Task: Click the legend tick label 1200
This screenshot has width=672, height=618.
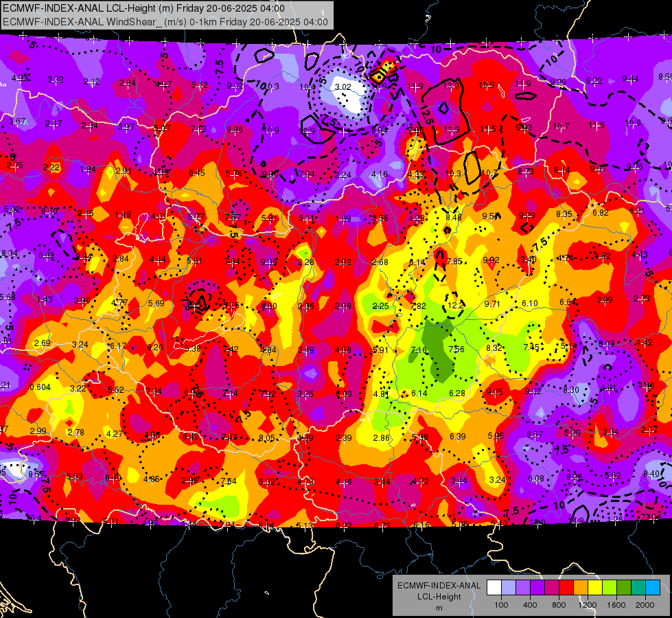Action: click(x=587, y=605)
